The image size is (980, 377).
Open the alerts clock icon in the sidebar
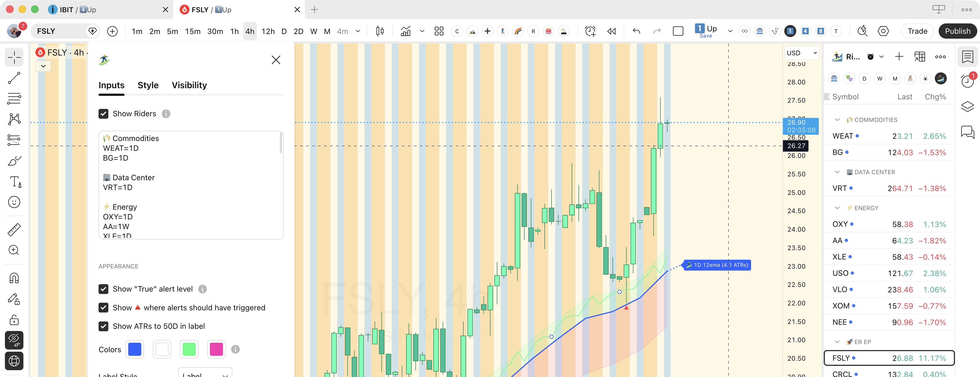(x=967, y=81)
